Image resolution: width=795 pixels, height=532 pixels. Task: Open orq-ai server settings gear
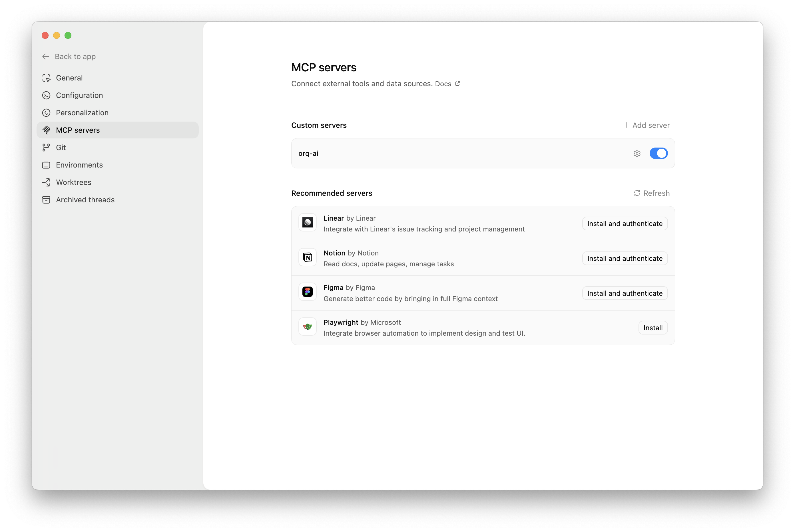click(x=637, y=153)
